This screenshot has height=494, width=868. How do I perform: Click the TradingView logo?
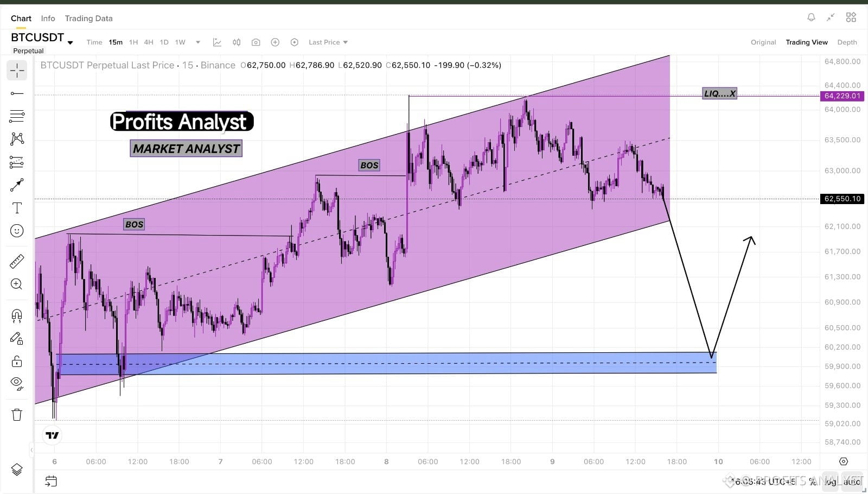click(x=52, y=435)
